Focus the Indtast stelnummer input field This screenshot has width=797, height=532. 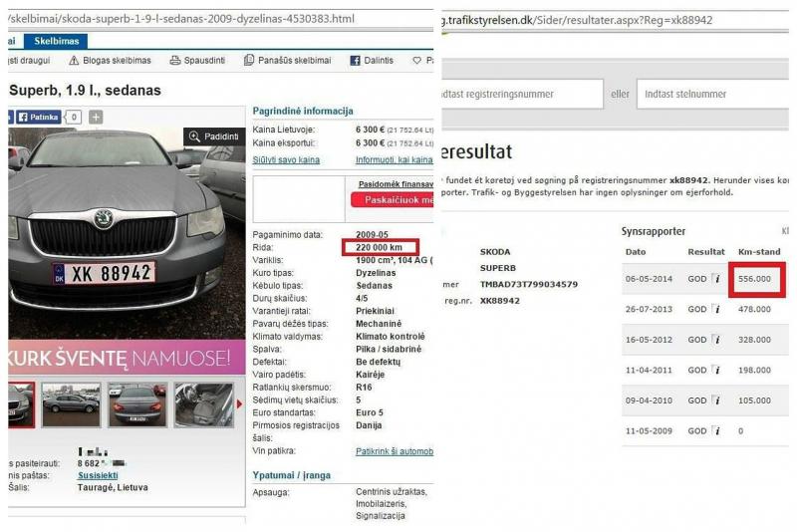pyautogui.click(x=712, y=94)
